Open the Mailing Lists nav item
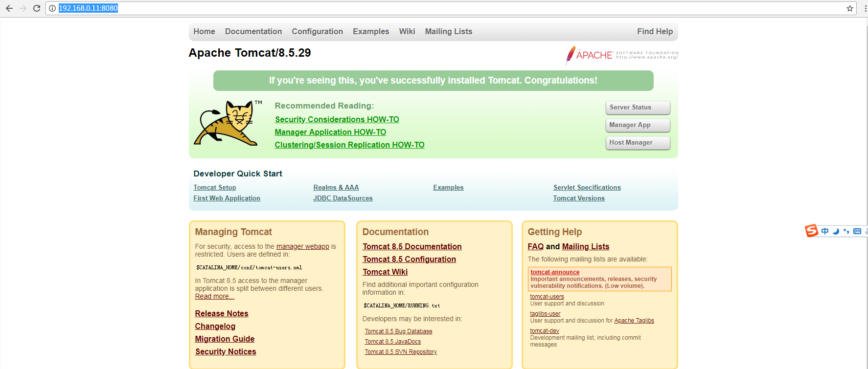Viewport: 868px width, 369px height. [x=449, y=31]
